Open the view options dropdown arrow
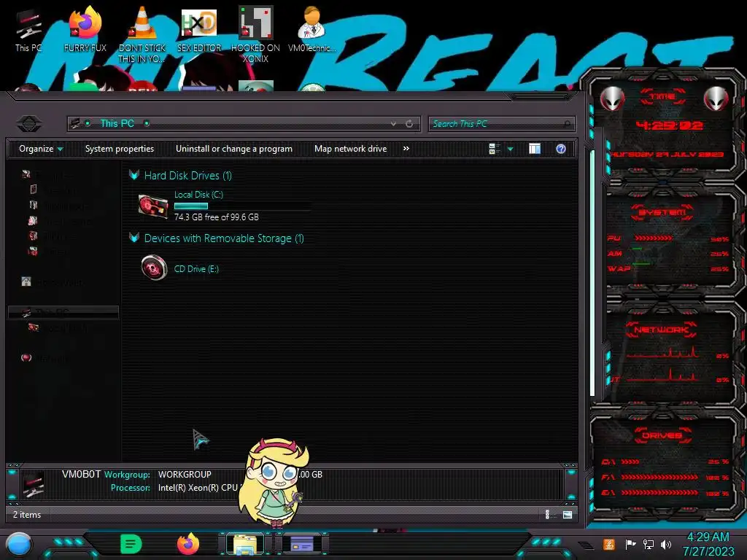The image size is (747, 560). [510, 149]
